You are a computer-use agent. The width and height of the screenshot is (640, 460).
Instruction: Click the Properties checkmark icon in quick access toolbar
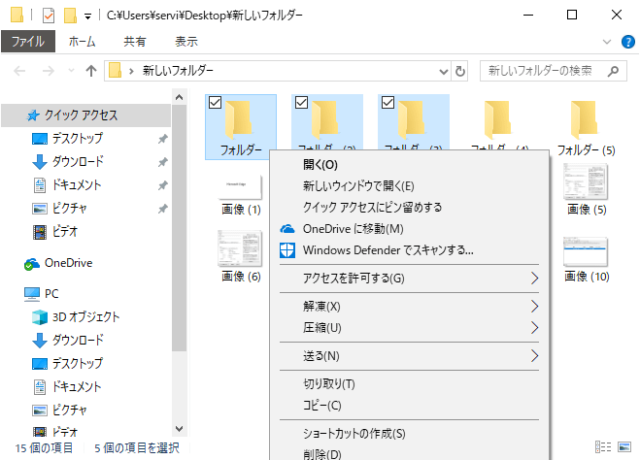(x=48, y=16)
